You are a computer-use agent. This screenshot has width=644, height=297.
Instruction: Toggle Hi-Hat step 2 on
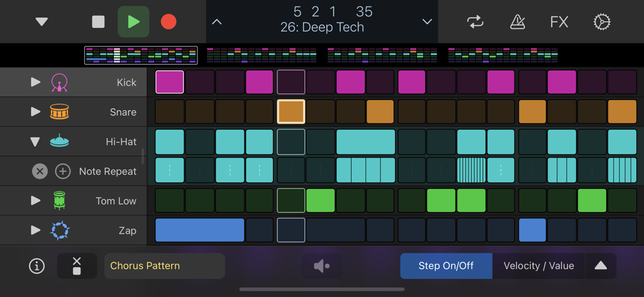tap(200, 142)
